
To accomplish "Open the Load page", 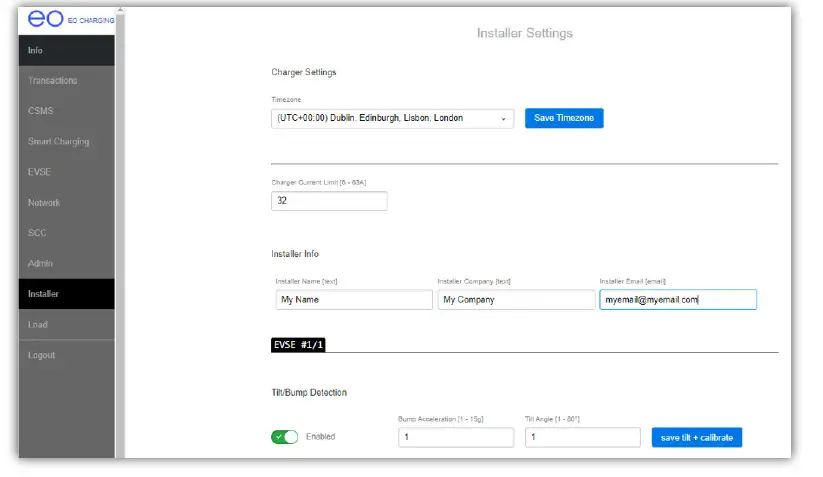I will (x=38, y=325).
